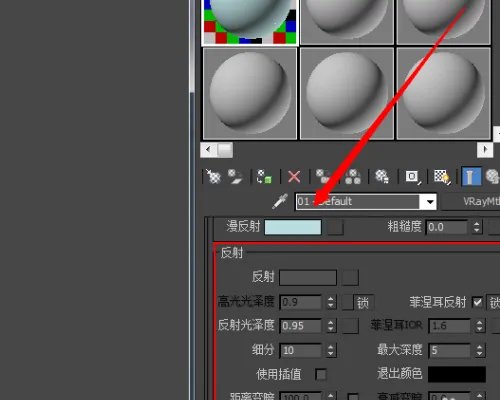Open Material ID Channel flyout
Viewport: 500px width, 400px height.
[413, 176]
